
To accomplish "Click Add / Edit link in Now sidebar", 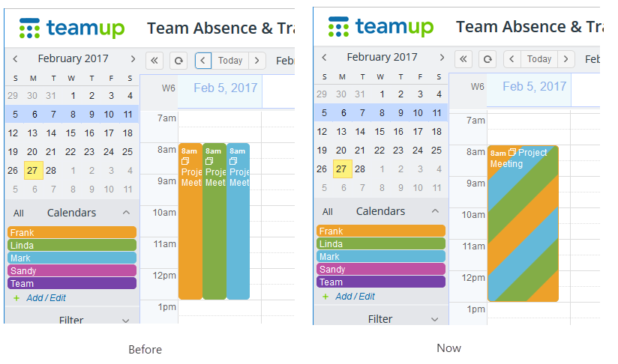I will [355, 297].
